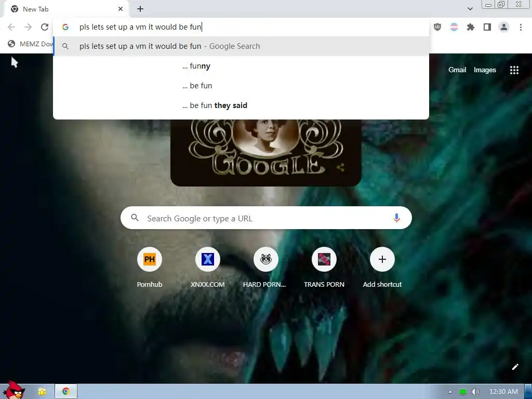This screenshot has width=532, height=399.
Task: Open the volume speaker tray icon
Action: tap(475, 392)
